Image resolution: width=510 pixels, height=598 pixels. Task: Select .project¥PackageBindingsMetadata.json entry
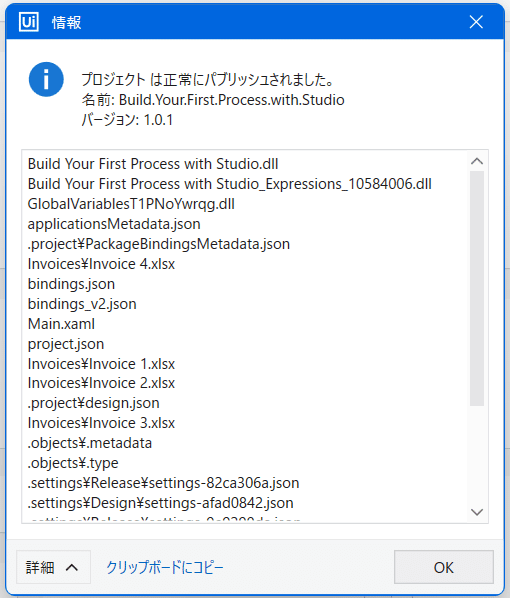[159, 244]
